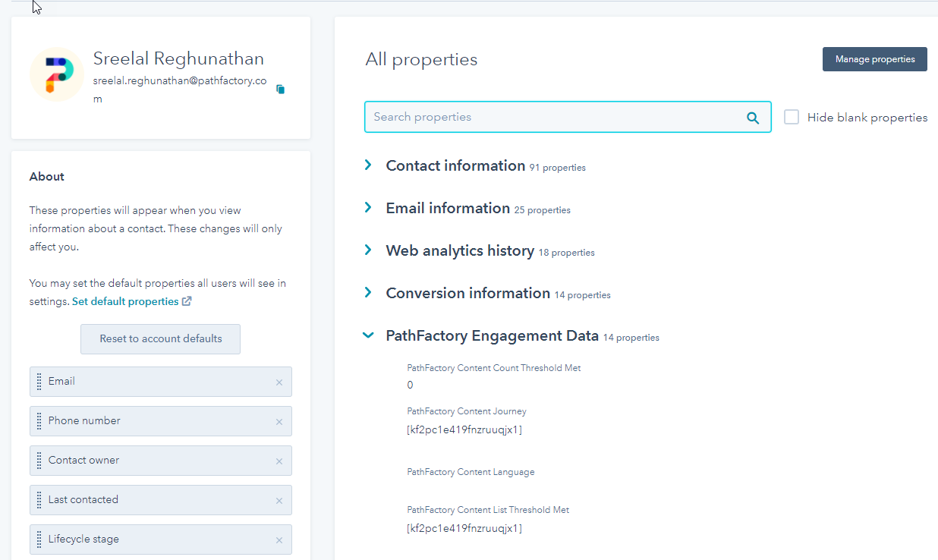Select the PathFactory Content Journey label

[x=467, y=411]
